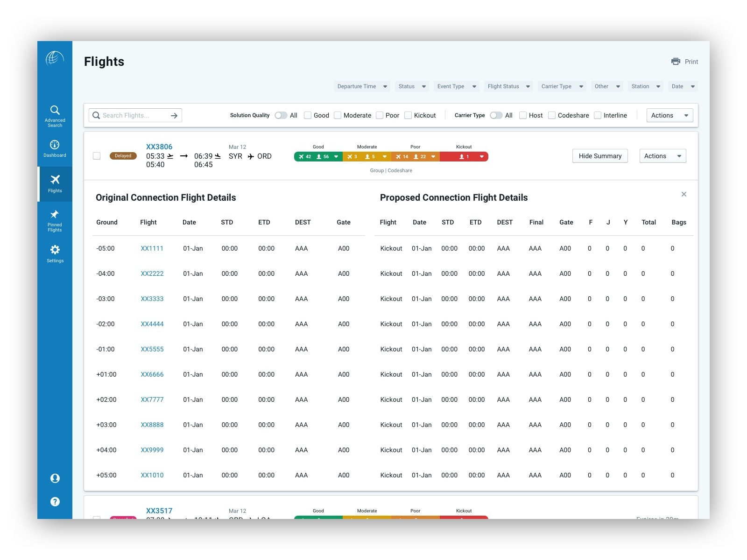Enable the Codeshare carrier type checkbox
The image size is (747, 560).
[552, 115]
